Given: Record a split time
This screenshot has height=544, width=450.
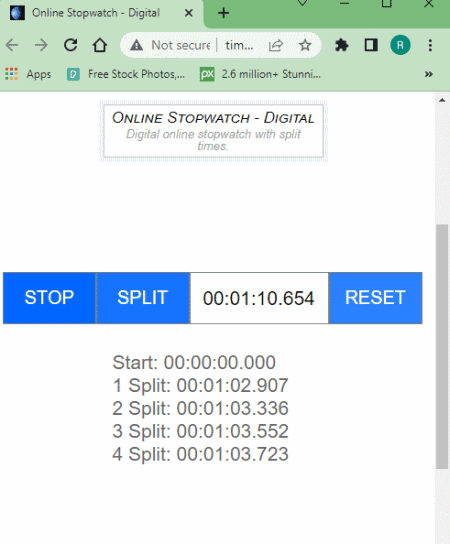Looking at the screenshot, I should [x=143, y=298].
